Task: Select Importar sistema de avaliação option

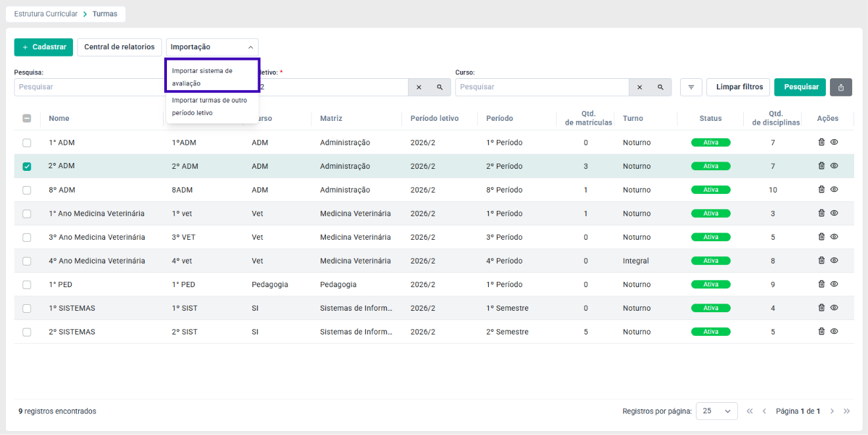Action: [212, 77]
